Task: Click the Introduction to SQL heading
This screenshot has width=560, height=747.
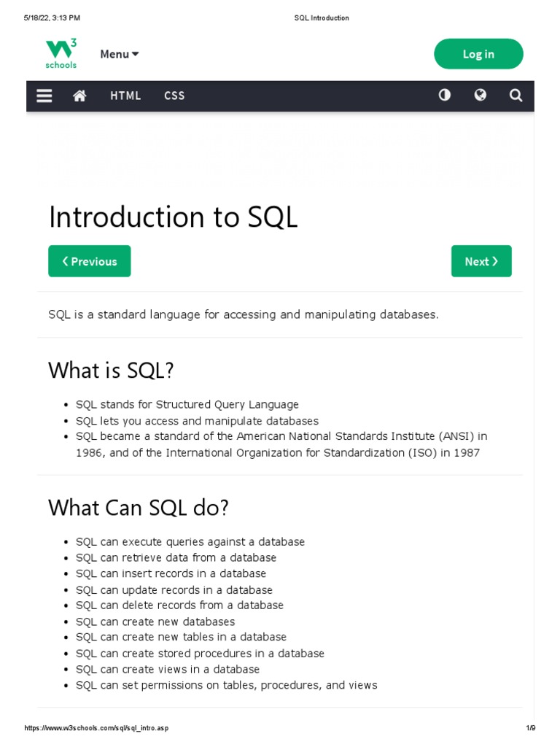Action: click(173, 217)
